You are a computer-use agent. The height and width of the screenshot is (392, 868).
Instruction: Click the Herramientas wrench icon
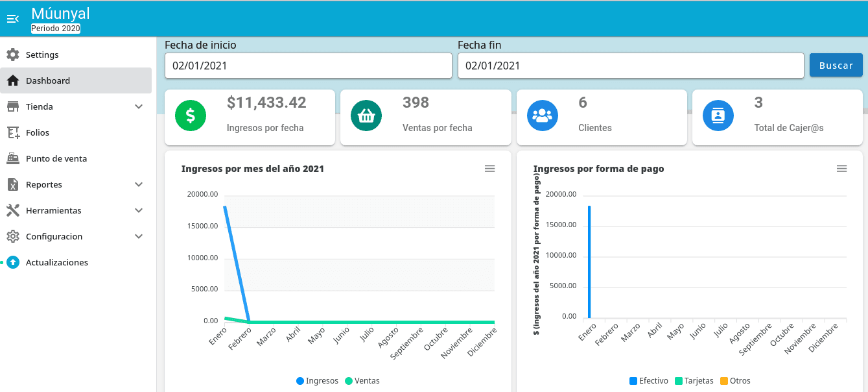[x=13, y=210]
